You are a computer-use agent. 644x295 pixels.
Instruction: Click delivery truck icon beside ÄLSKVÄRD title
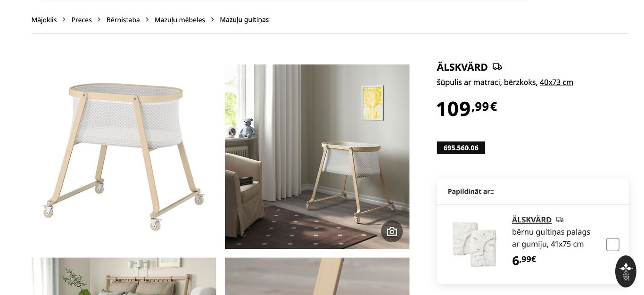point(497,67)
